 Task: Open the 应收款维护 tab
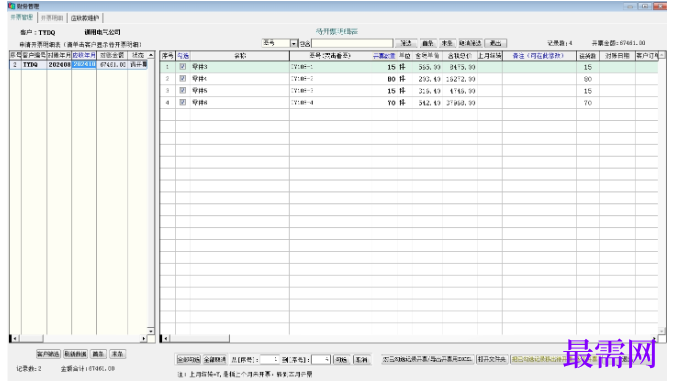(x=85, y=18)
